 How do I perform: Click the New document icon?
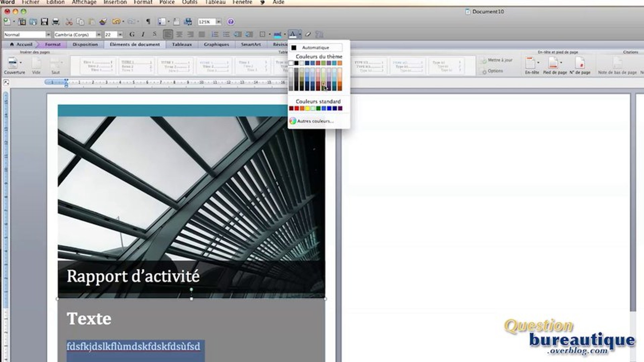7,22
